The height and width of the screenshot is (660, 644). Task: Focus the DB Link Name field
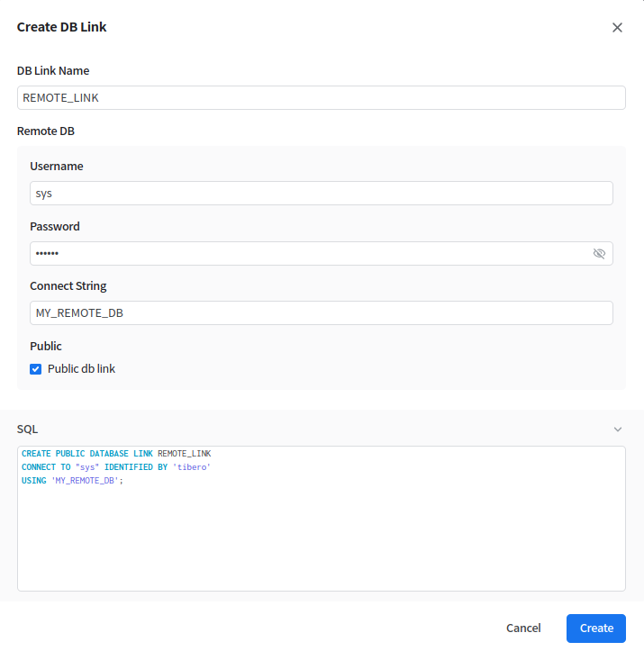click(x=321, y=98)
